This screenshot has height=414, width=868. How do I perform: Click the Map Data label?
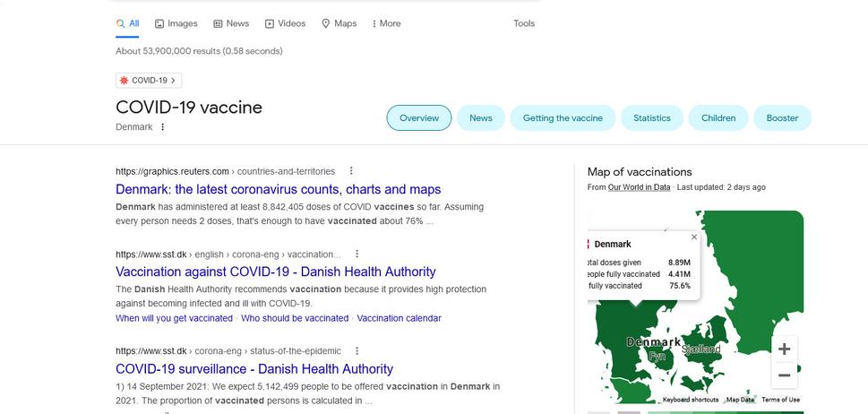740,400
